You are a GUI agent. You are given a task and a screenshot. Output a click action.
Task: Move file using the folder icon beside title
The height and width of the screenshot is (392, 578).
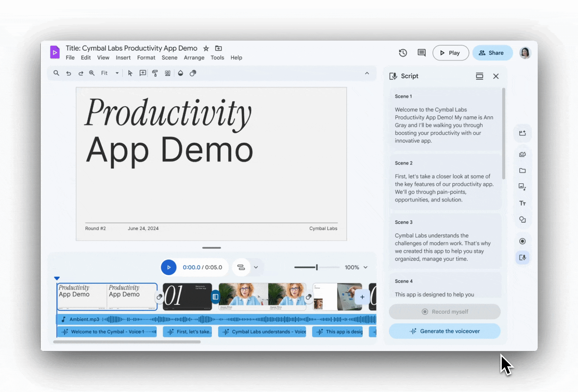click(218, 48)
